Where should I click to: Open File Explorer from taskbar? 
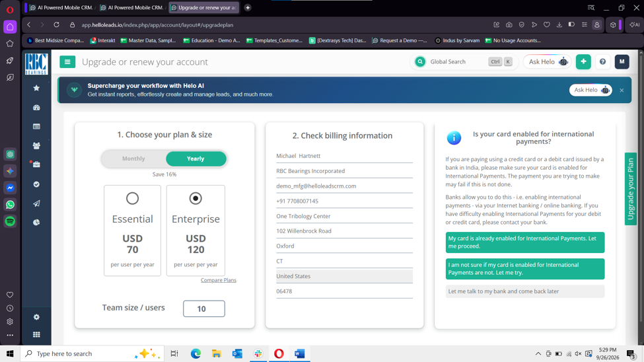pos(217,354)
